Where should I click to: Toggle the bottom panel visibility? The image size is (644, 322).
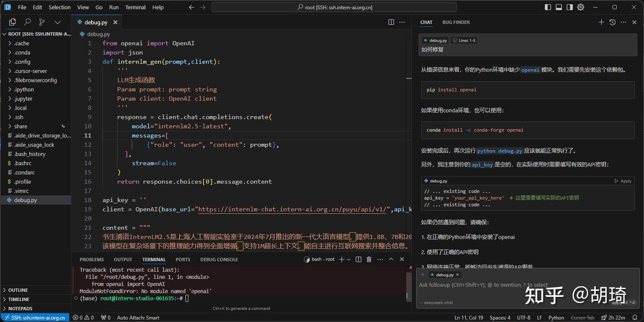[x=559, y=7]
